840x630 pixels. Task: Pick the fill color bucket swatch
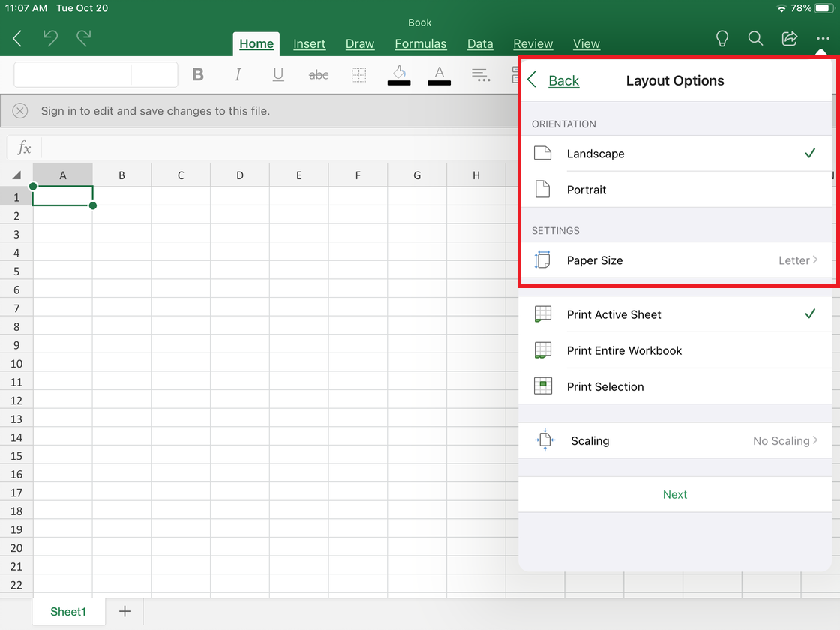pyautogui.click(x=399, y=75)
